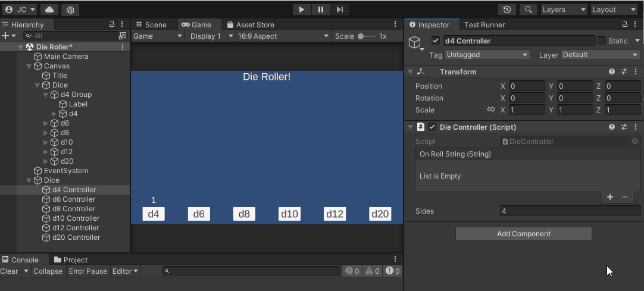Click the Add Component button
This screenshot has width=644, height=291.
click(x=524, y=233)
